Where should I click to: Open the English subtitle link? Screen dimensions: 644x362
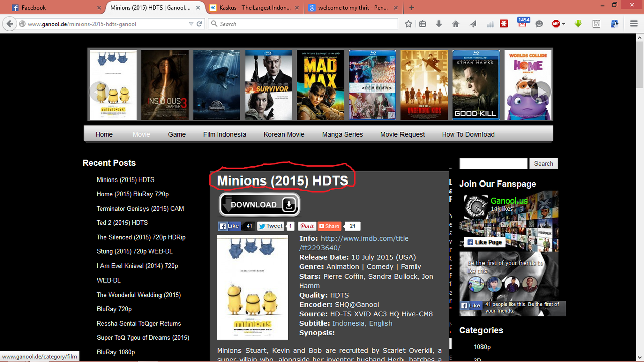[x=381, y=323]
